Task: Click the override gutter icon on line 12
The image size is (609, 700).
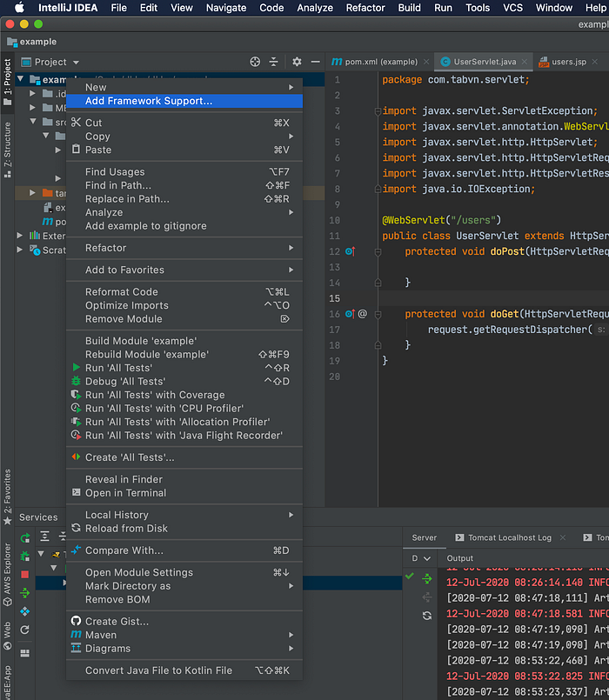Action: (x=350, y=251)
